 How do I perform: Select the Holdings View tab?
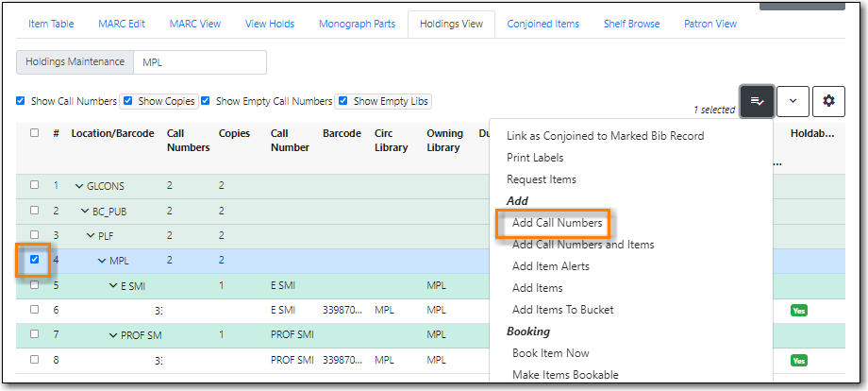[451, 24]
